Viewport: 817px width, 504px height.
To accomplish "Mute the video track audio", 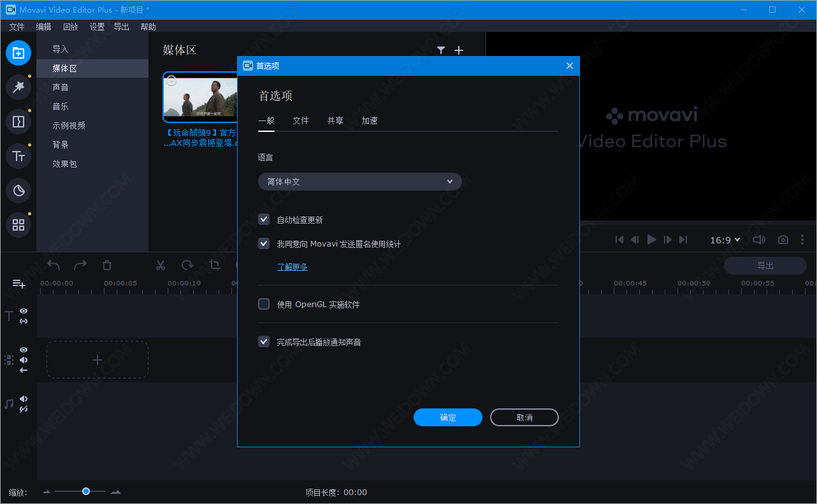I will click(x=24, y=360).
